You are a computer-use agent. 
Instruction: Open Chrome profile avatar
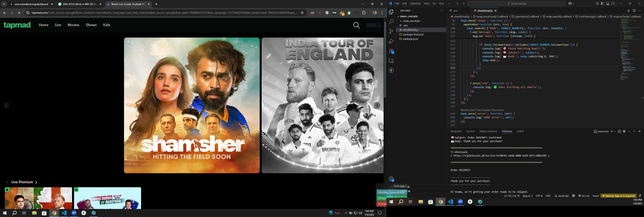coord(374,13)
